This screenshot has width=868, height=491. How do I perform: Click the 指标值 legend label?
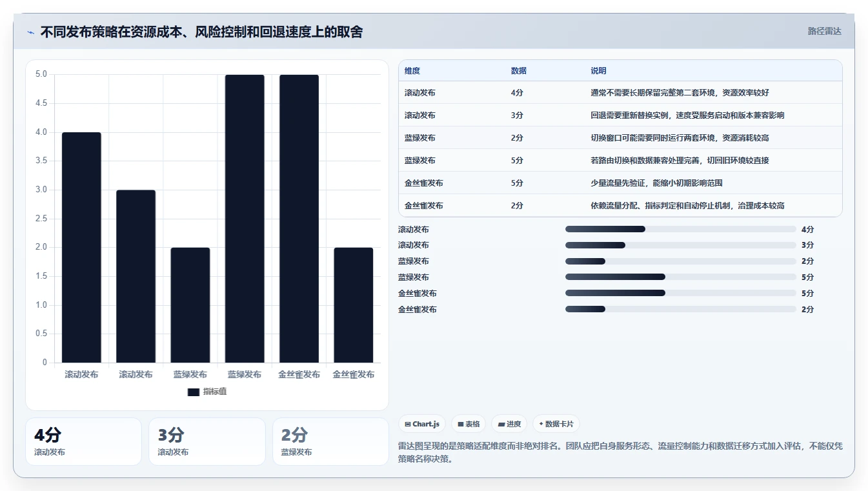(215, 392)
